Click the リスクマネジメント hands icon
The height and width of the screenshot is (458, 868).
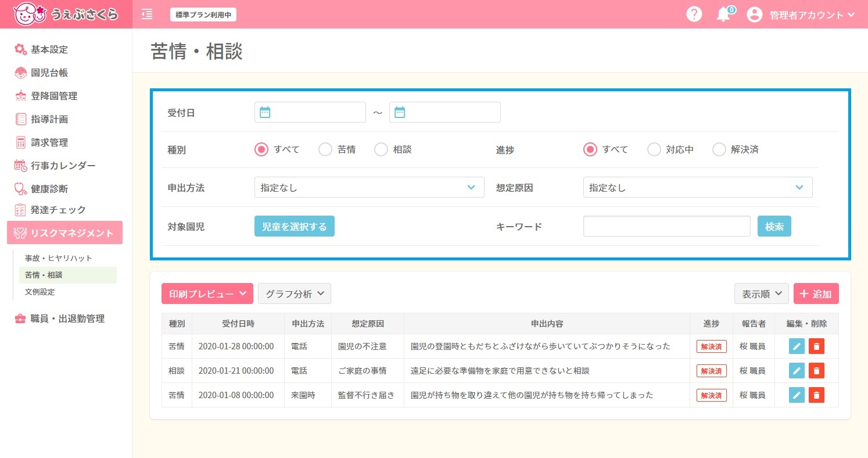tap(21, 233)
